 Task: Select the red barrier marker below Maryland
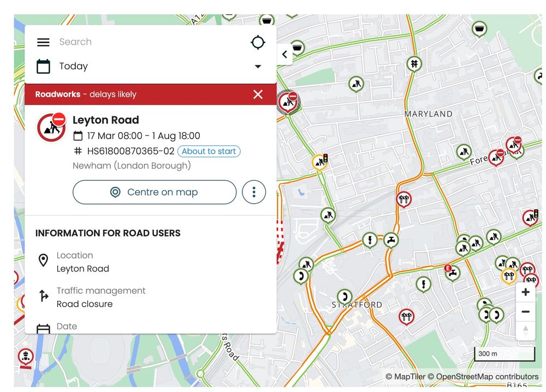click(x=404, y=200)
